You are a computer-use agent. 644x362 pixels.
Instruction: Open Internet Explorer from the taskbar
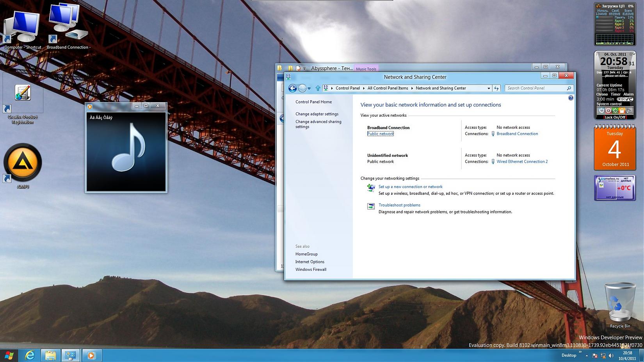coord(30,355)
